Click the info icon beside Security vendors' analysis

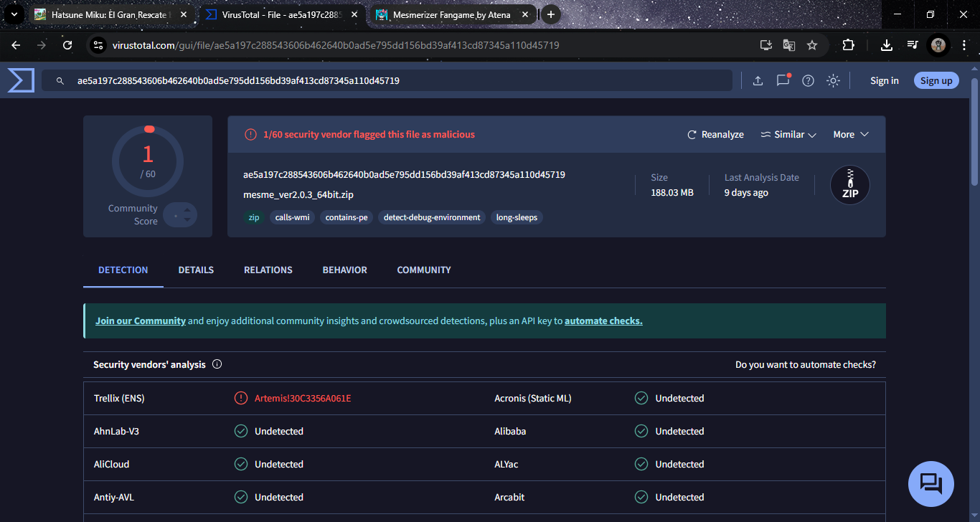click(x=217, y=364)
